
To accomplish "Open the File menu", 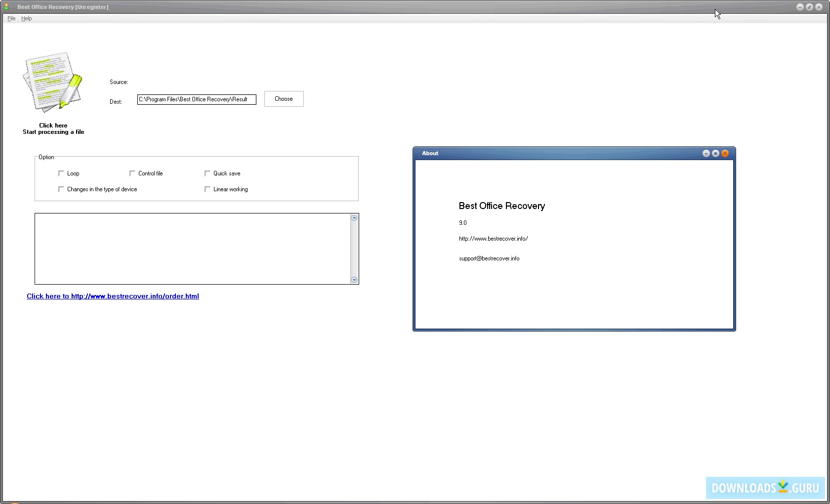I will tap(11, 18).
